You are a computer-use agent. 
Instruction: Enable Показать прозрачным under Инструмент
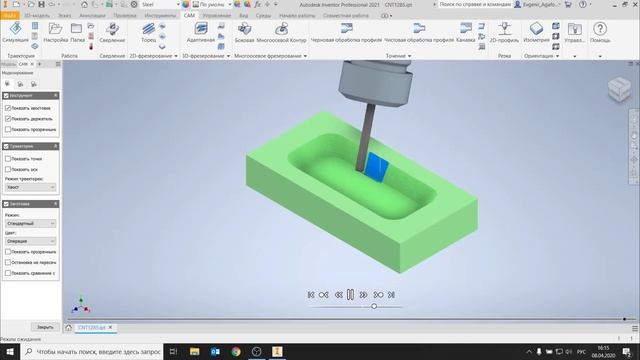(x=8, y=129)
